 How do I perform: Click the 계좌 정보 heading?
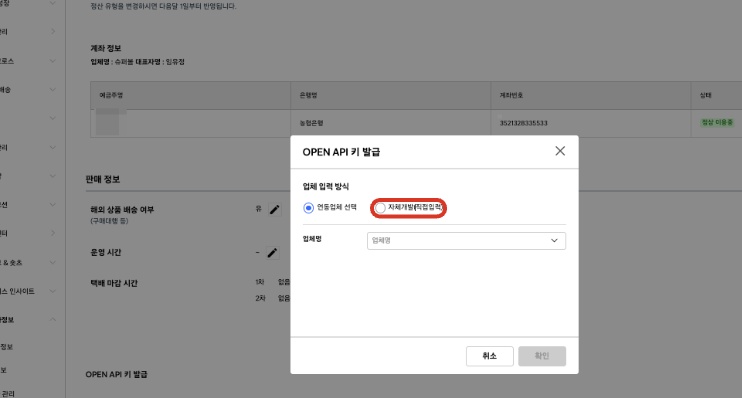click(106, 48)
